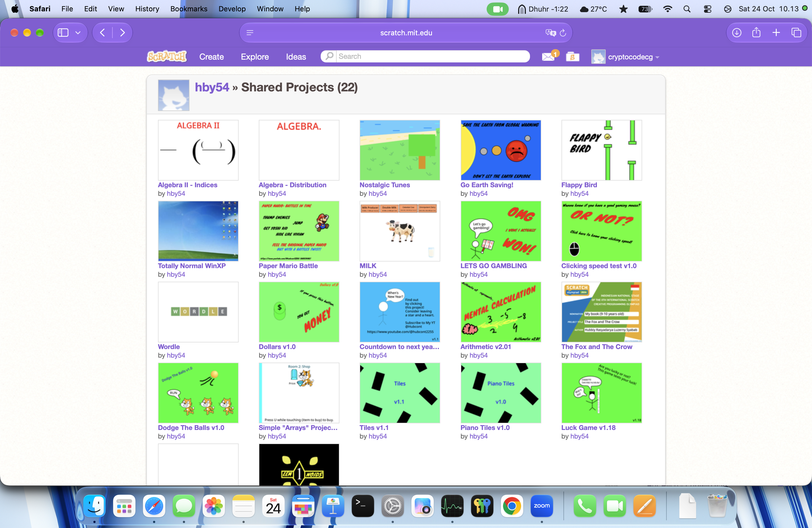The height and width of the screenshot is (528, 812).
Task: Open the History menu
Action: (147, 9)
